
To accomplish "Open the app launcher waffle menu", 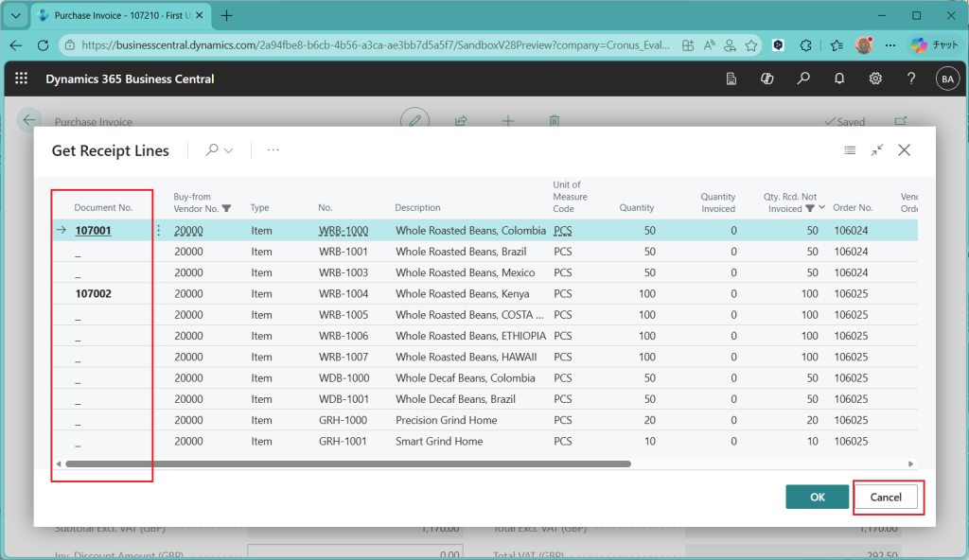I will tap(21, 79).
